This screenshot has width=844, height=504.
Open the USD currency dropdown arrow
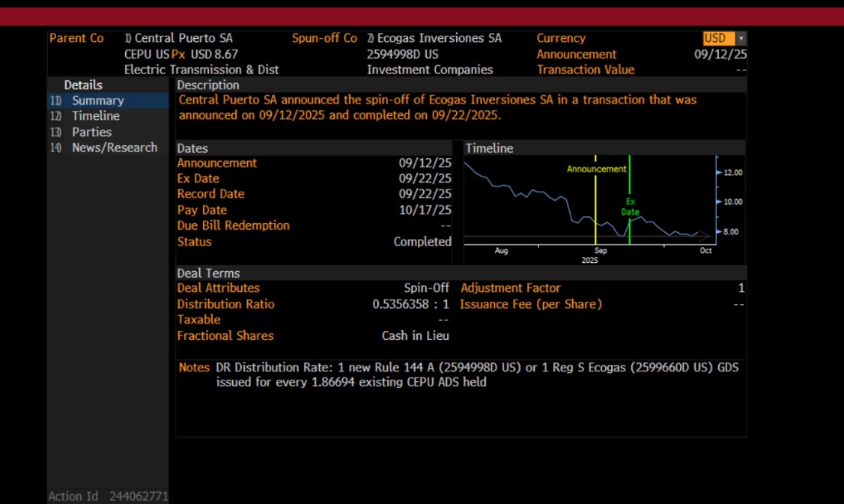[741, 38]
